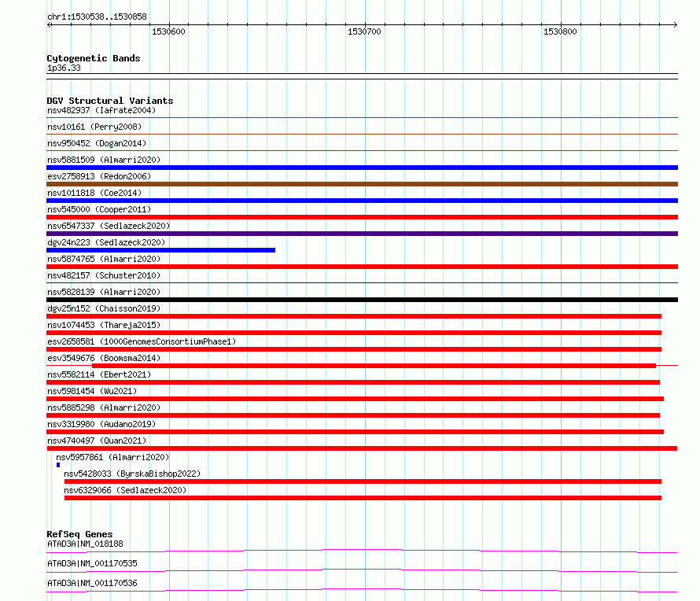Open variant dgv25n152 (Chaisson2019) label
The image size is (700, 601).
pos(104,308)
